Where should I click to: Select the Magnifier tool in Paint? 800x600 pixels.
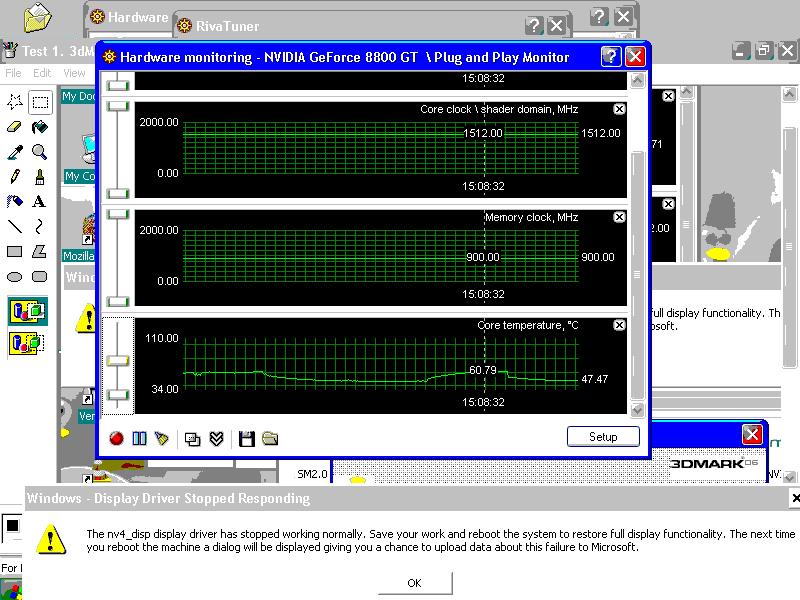coord(40,152)
